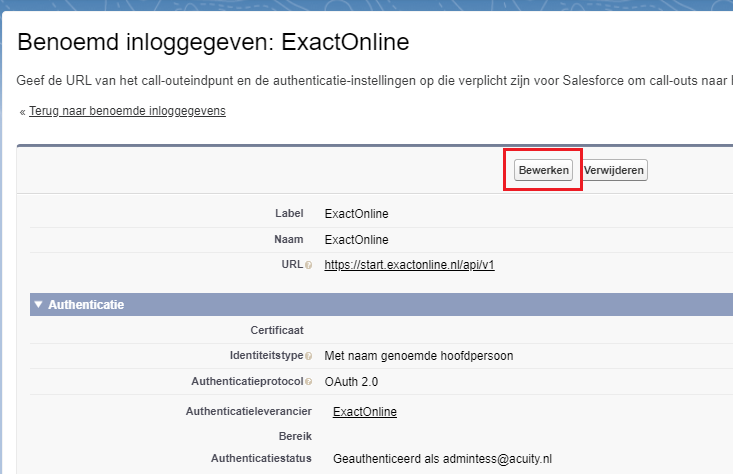Go back via Terug naar benoemde inloggegevens link
Viewport: 733px width, 474px height.
127,111
